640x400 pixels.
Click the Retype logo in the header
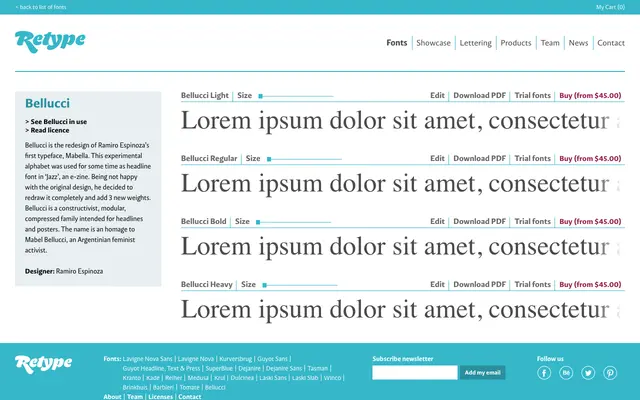point(50,41)
